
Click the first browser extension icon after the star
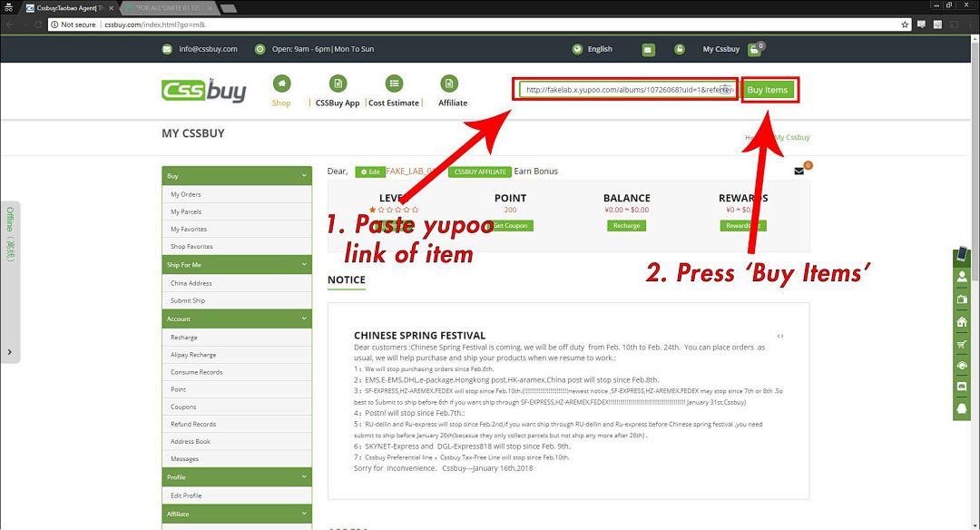(921, 25)
